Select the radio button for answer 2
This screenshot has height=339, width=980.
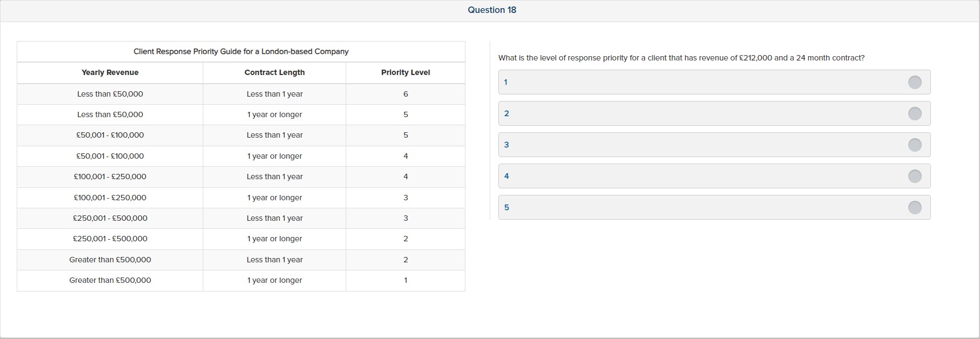coord(915,113)
